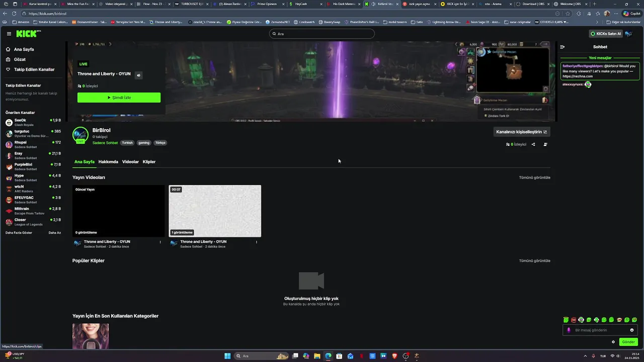Open chat settings gear icon
Viewport: 644px width, 362px height.
[x=613, y=342]
